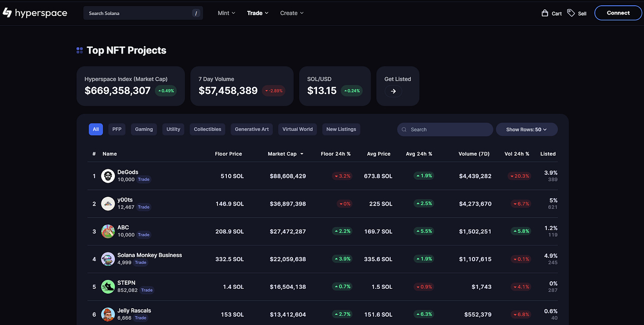Click the 7 Day Volume value $57,458,389
This screenshot has height=325, width=644.
coord(228,91)
